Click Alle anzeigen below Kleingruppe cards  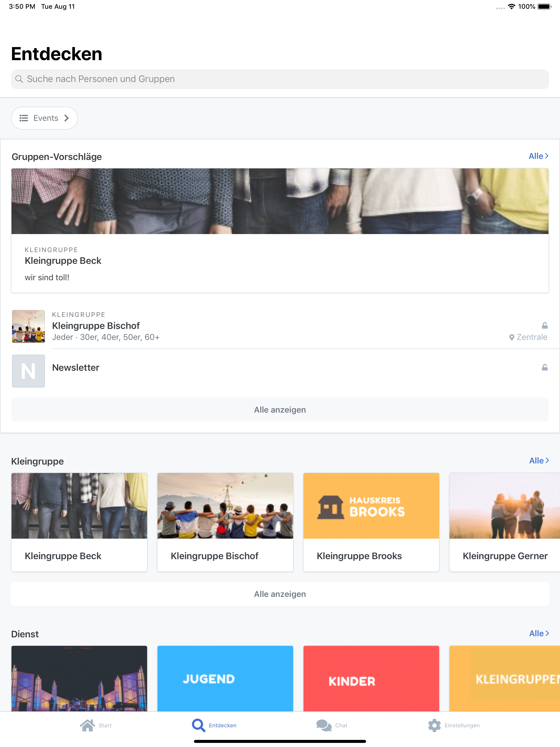[280, 594]
